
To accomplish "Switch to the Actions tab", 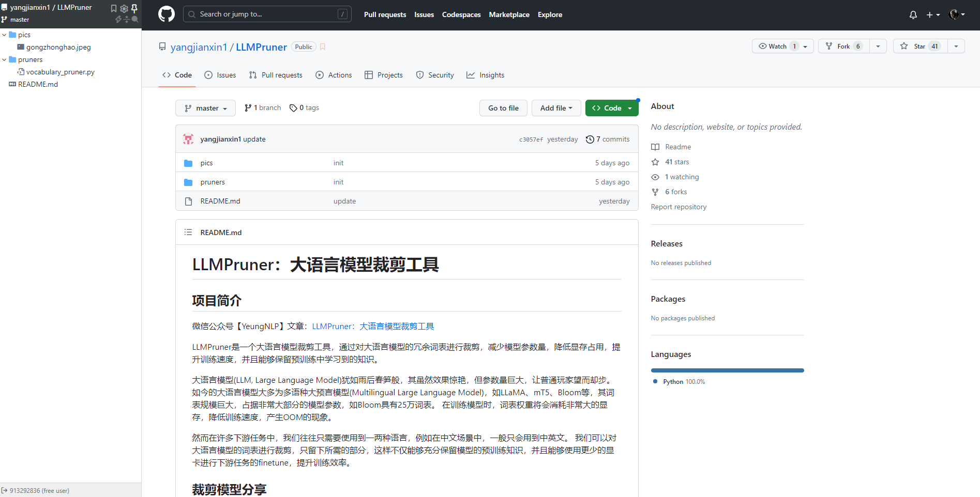I will coord(334,75).
